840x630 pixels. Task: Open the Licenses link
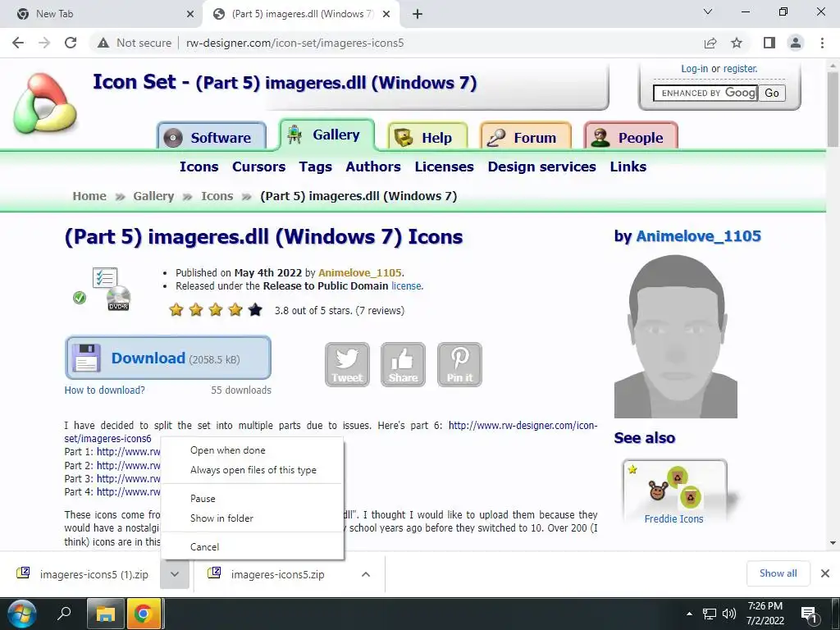click(x=444, y=167)
